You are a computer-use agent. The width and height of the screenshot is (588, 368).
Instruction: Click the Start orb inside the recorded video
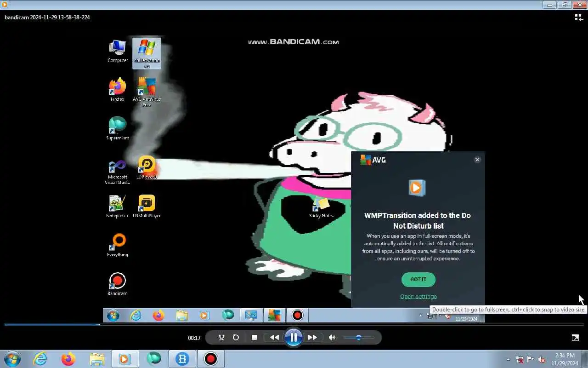click(x=113, y=315)
